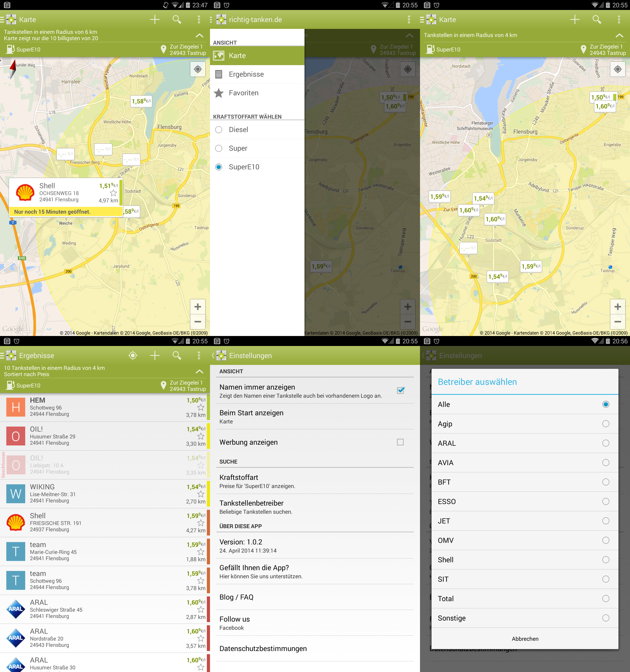Viewport: 630px width, 672px height.
Task: Tap plus icon in top-right Karte toolbar
Action: pos(575,20)
